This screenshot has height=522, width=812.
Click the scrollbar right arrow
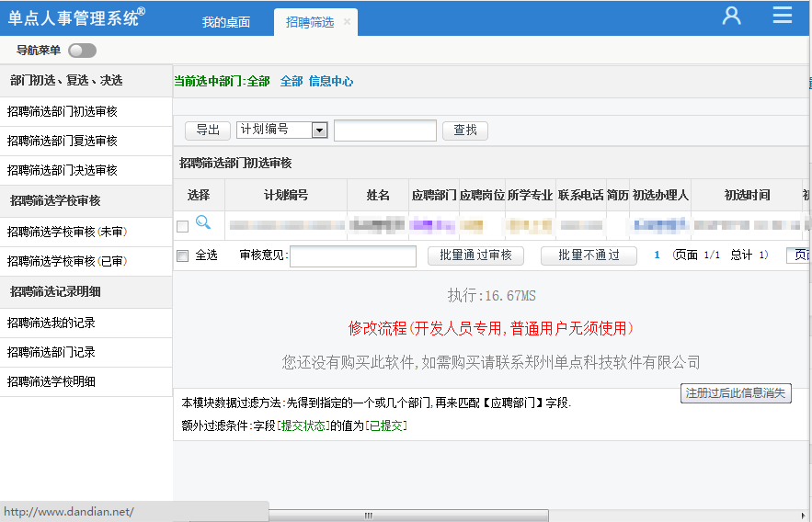(803, 516)
